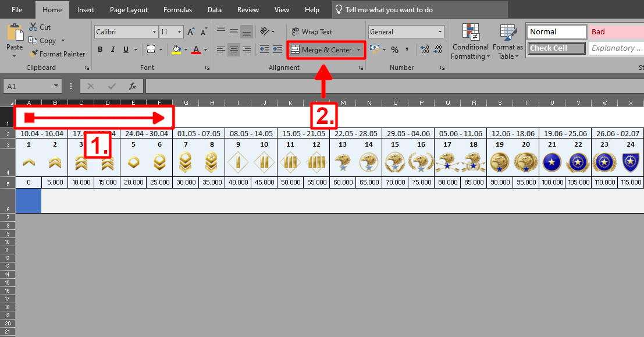Image resolution: width=644 pixels, height=337 pixels.
Task: Switch to the Page Layout tab
Action: coord(129,9)
